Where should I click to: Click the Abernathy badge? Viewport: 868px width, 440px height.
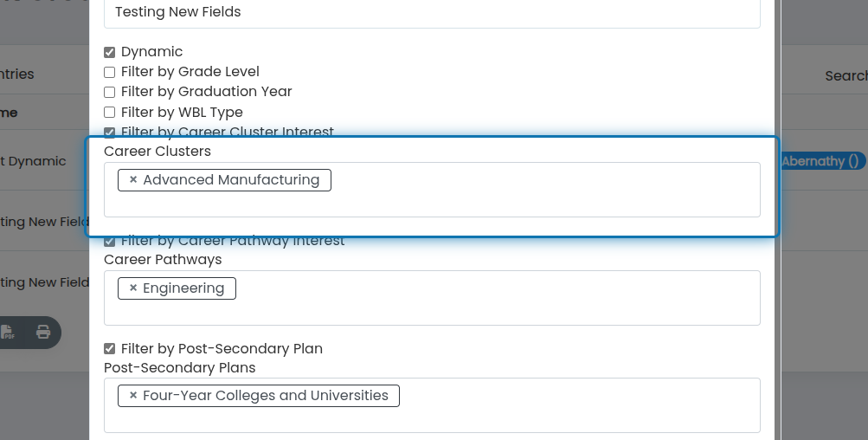[x=824, y=161]
